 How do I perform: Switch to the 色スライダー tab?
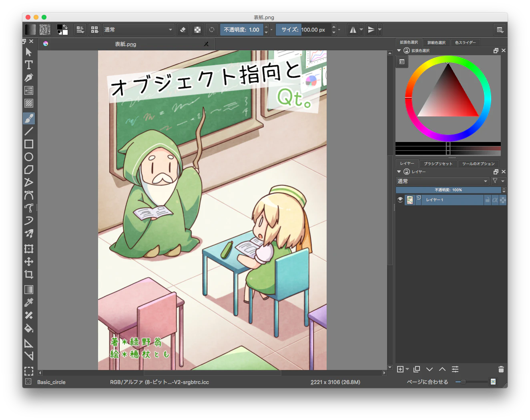tap(465, 42)
